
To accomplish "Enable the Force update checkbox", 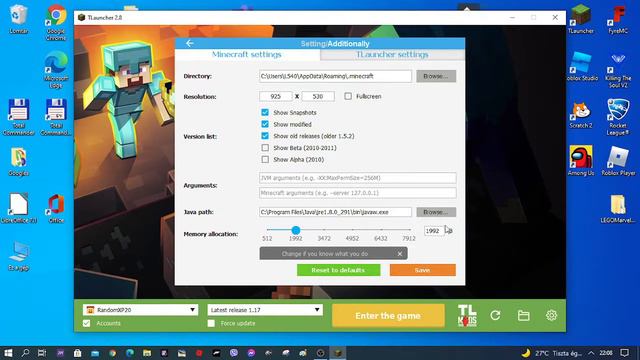I will (211, 323).
